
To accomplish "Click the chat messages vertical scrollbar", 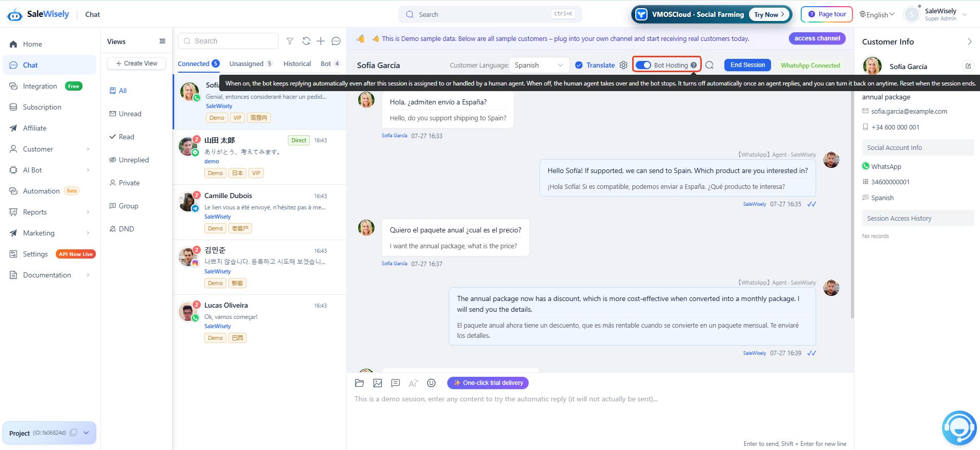I will click(852, 205).
